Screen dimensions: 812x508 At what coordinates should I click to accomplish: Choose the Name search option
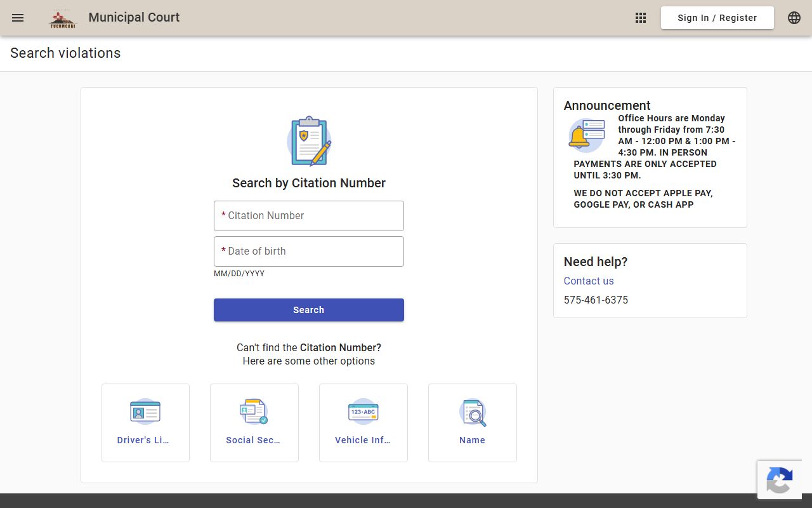(x=473, y=423)
